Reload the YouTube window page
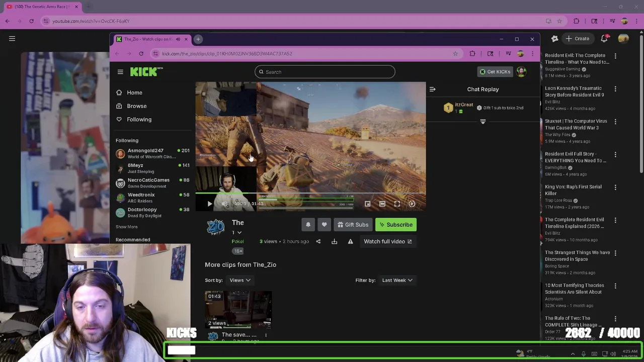The height and width of the screenshot is (362, 644). click(31, 21)
